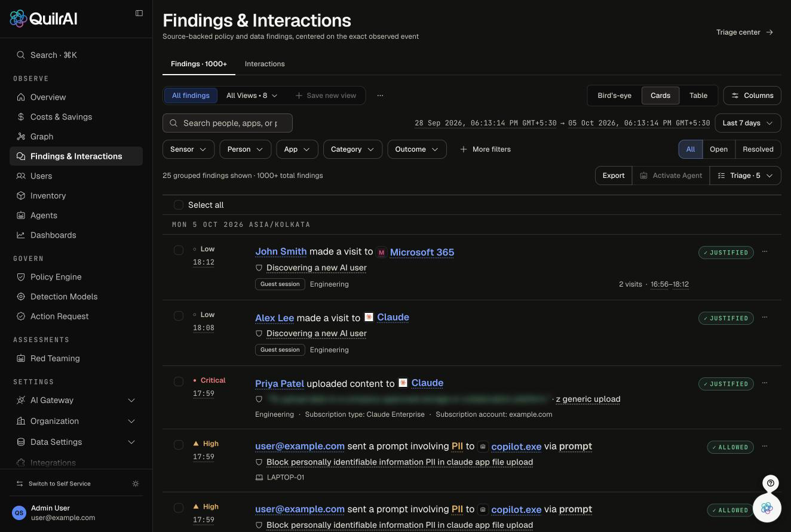Select the first user@example.com PII finding checkbox
Image resolution: width=791 pixels, height=532 pixels.
pyautogui.click(x=178, y=445)
